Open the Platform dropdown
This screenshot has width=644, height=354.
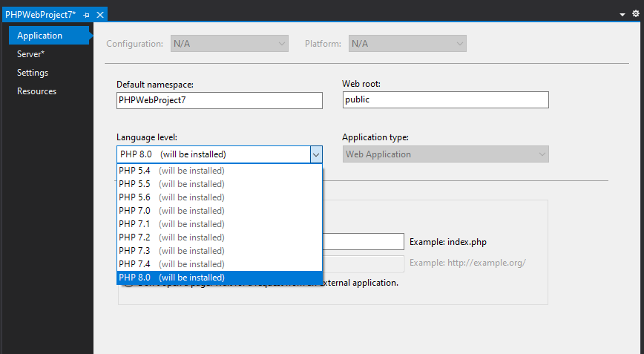(x=407, y=44)
